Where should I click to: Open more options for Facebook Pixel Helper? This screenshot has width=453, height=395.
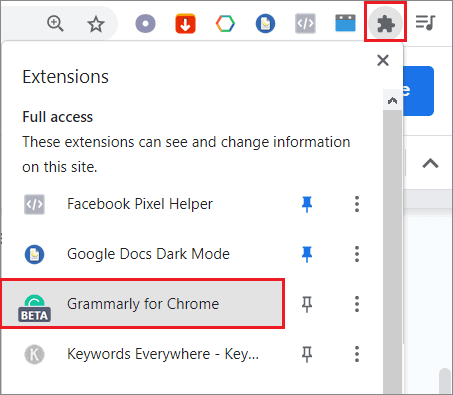click(357, 204)
